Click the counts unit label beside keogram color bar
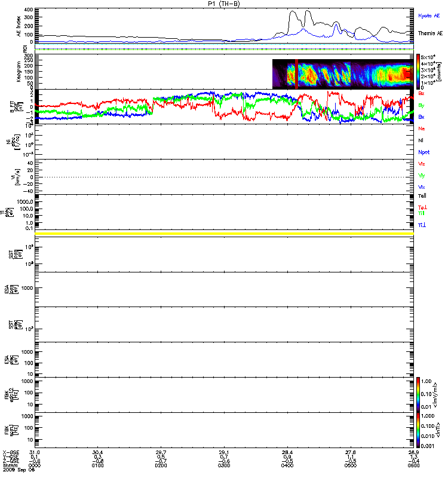 [438, 72]
